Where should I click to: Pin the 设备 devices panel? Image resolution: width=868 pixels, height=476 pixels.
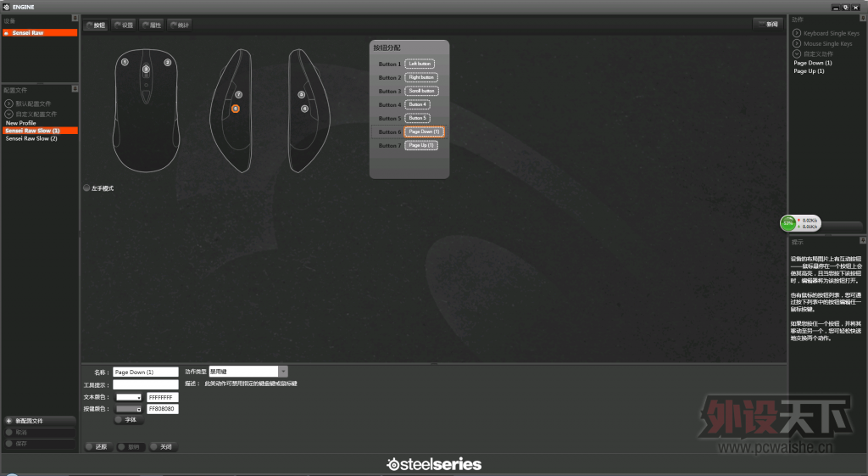pos(75,19)
